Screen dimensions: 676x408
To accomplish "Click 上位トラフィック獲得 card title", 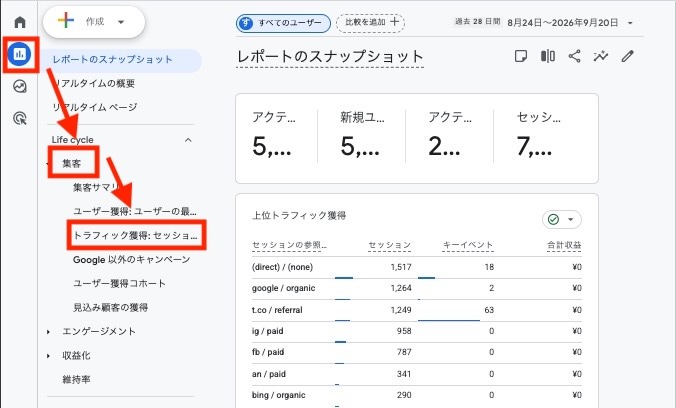I will click(299, 216).
